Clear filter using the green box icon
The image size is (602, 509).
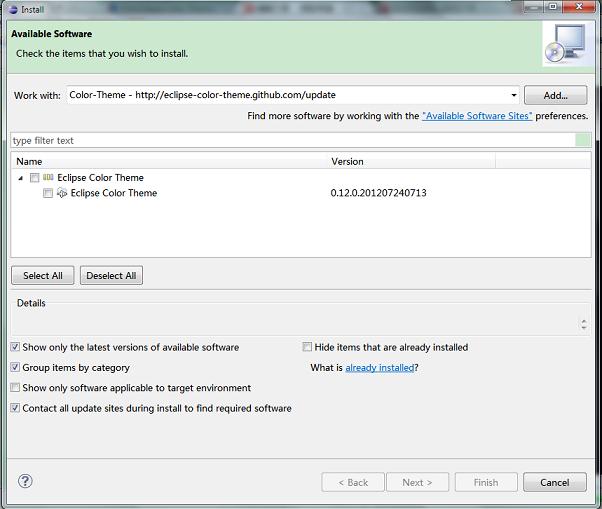[583, 140]
